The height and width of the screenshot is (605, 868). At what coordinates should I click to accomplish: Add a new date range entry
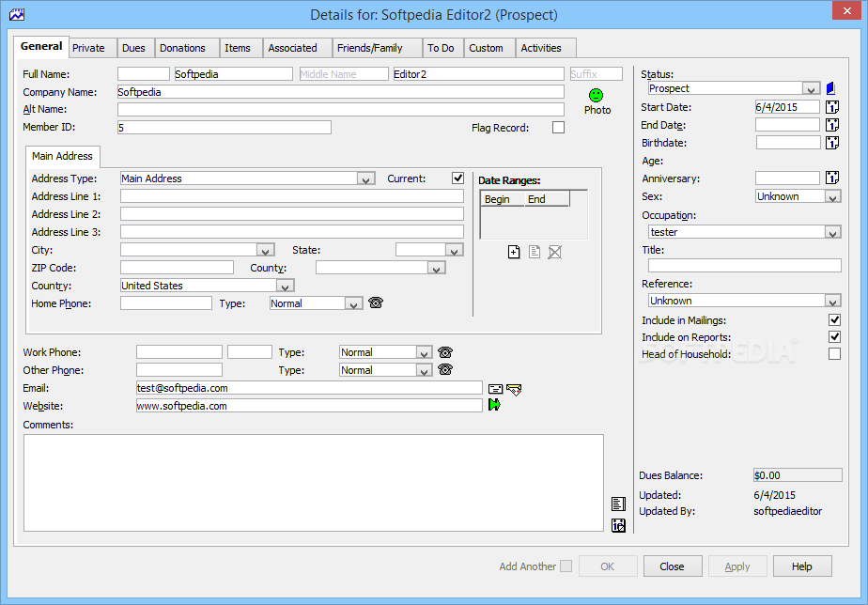pos(514,252)
